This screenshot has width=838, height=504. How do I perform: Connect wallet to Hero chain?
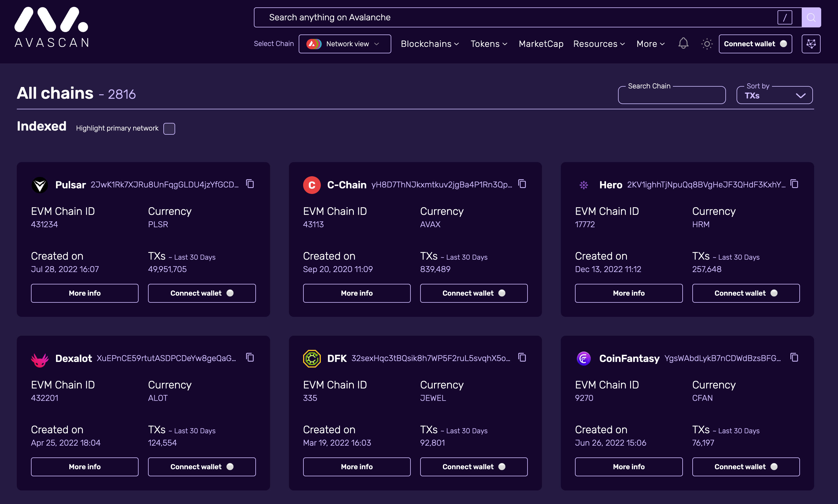pos(746,293)
